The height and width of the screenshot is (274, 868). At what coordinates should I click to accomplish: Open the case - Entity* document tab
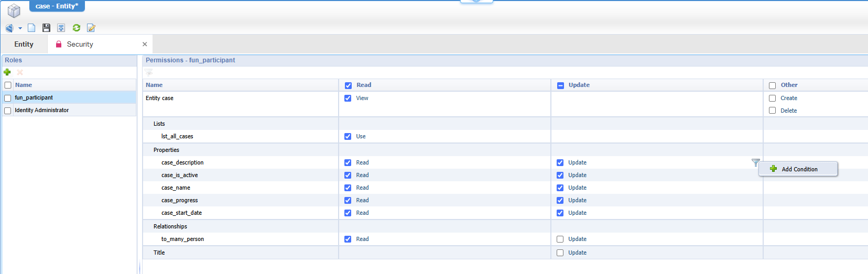pos(57,6)
